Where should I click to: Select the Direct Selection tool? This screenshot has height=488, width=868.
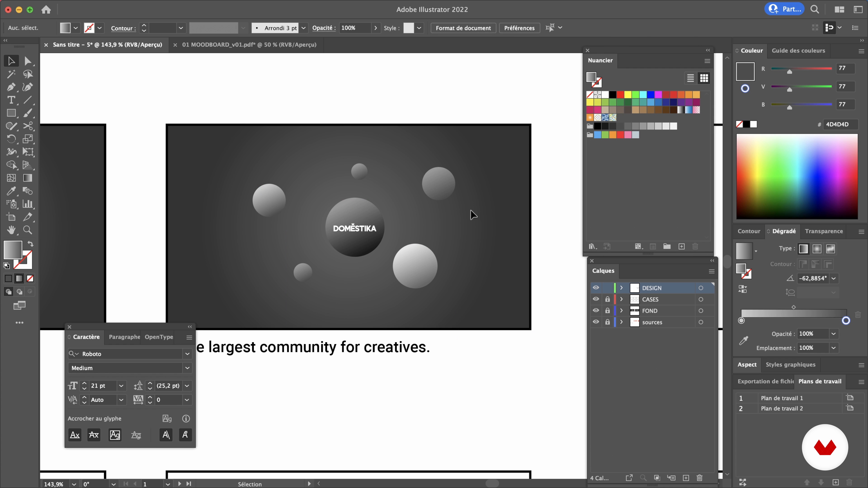(28, 61)
